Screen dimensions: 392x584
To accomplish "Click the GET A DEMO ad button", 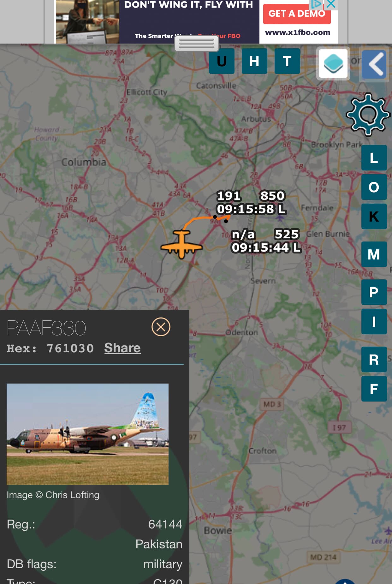I will click(x=297, y=14).
